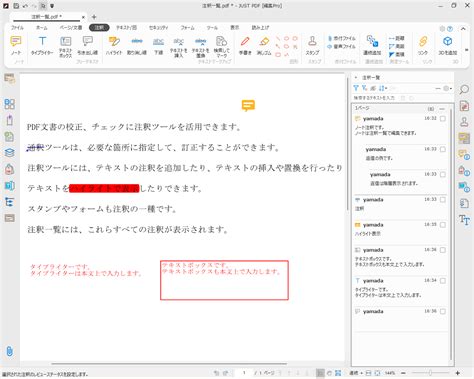Image resolution: width=474 pixels, height=379 pixels.
Task: Select the 消しゴム eraser tool
Action: (x=264, y=45)
